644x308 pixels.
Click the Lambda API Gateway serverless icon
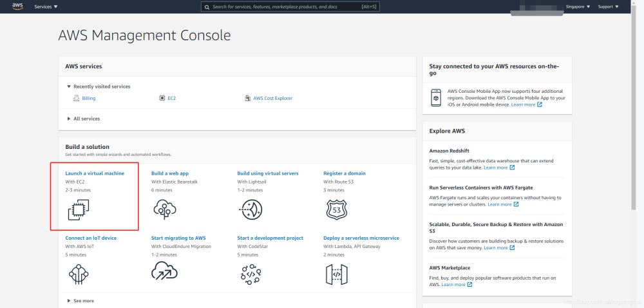pyautogui.click(x=336, y=274)
